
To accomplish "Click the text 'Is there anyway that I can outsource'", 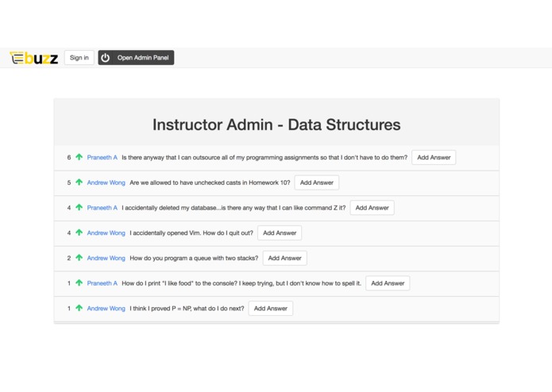I will click(171, 157).
